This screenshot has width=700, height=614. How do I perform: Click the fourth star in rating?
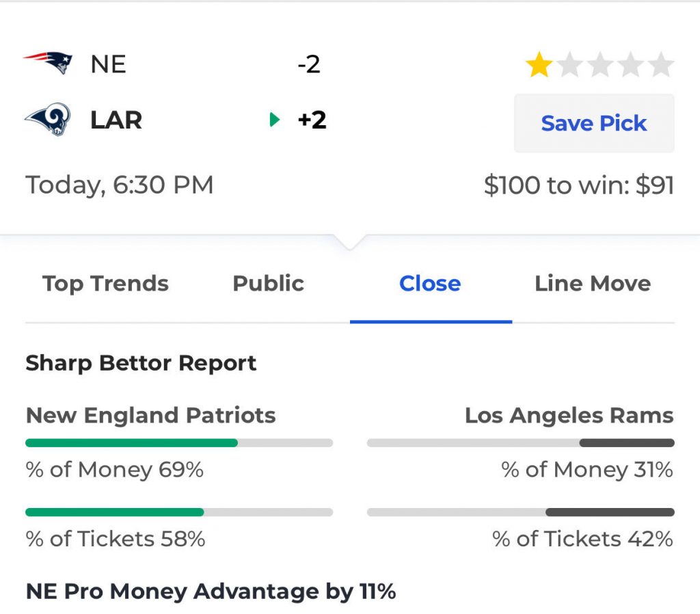click(630, 66)
